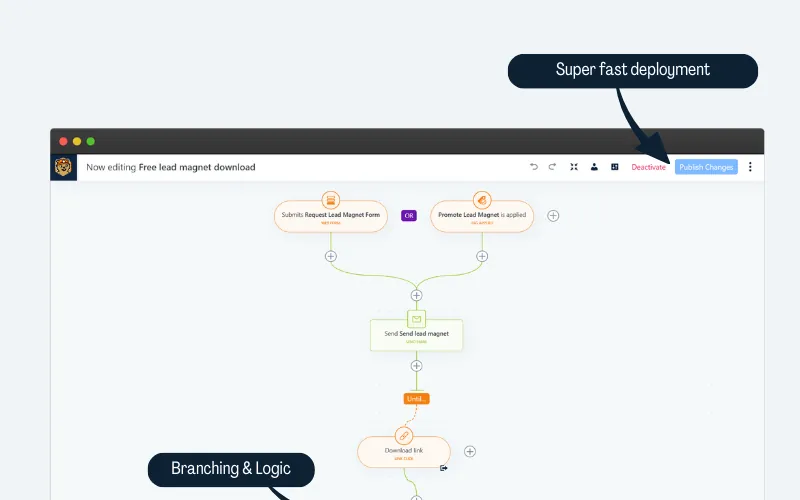The width and height of the screenshot is (800, 500).
Task: Select the Download link click node
Action: [x=404, y=452]
